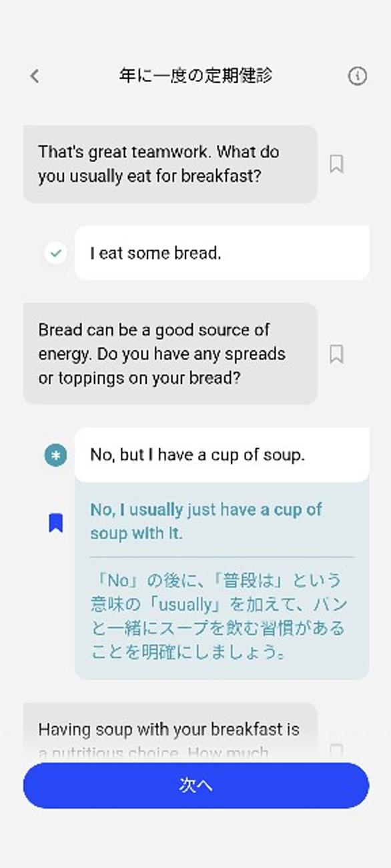The height and width of the screenshot is (868, 391).
Task: Select the 'I eat some bread.' reply bubble
Action: click(x=222, y=253)
